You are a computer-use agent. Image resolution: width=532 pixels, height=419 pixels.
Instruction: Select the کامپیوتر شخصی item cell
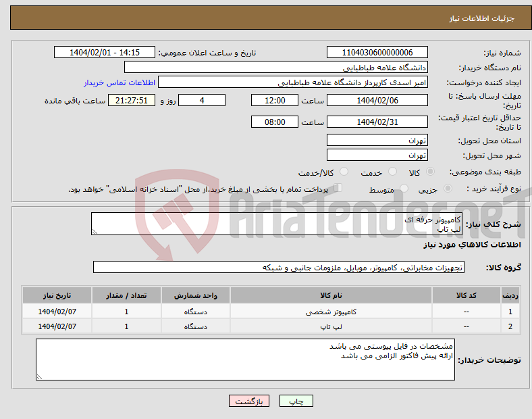[331, 312]
